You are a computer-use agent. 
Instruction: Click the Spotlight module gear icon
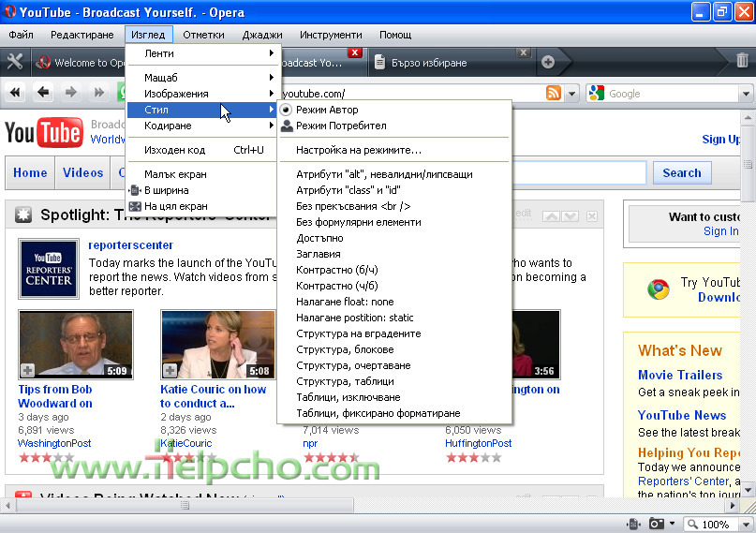(x=22, y=215)
